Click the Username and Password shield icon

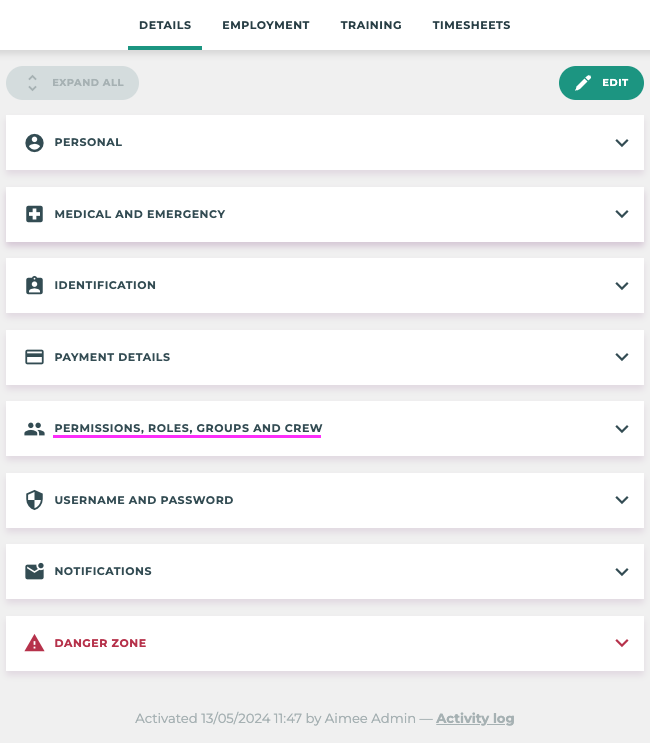coord(35,500)
